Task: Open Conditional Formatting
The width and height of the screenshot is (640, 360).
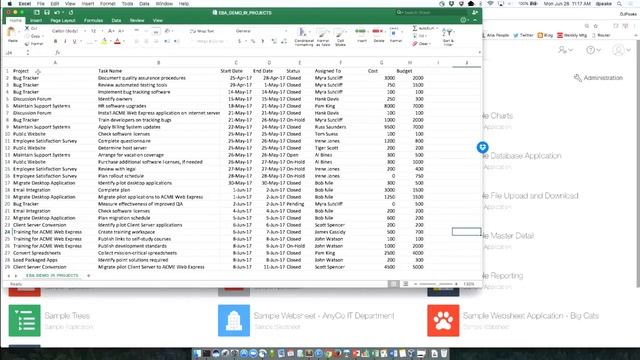Action: [x=304, y=36]
